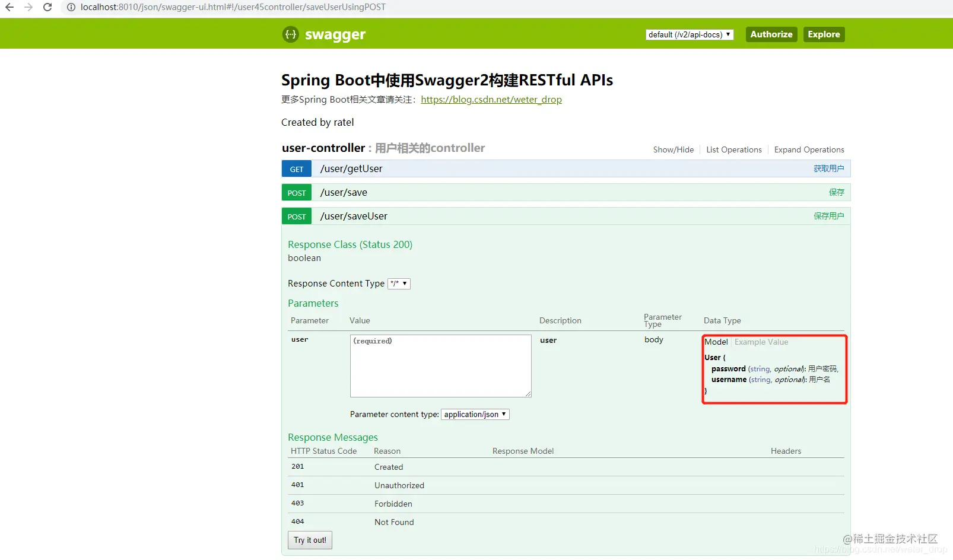This screenshot has height=560, width=953.
Task: Click the POST badge for /user/saveUser
Action: (297, 217)
